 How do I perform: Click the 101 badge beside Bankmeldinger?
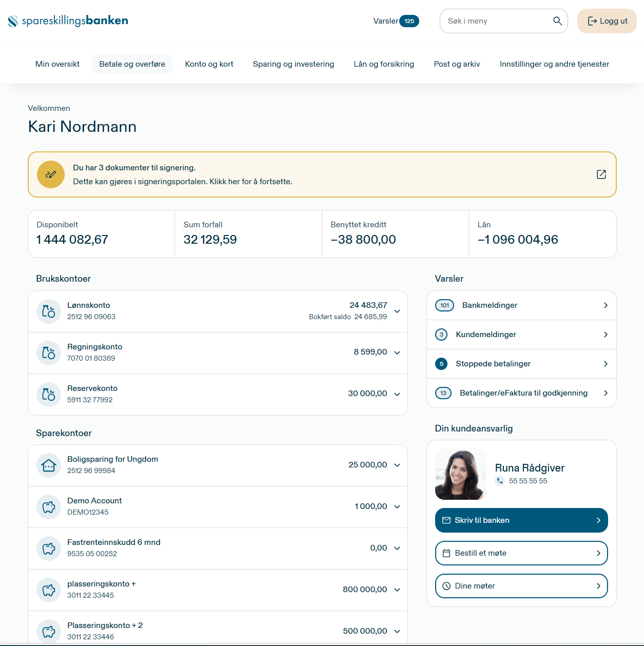[x=444, y=305]
